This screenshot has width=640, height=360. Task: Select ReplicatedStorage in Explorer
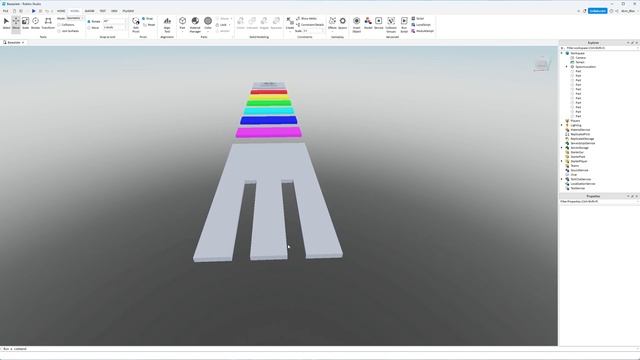[582, 139]
